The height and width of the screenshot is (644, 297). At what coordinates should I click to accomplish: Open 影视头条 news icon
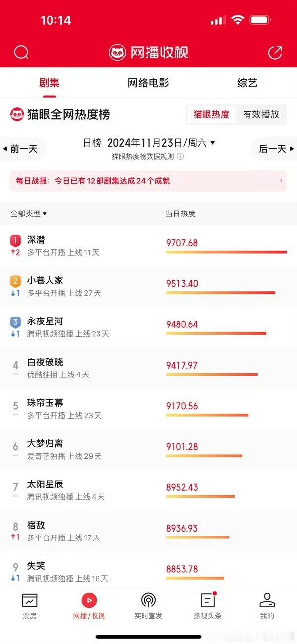(208, 600)
